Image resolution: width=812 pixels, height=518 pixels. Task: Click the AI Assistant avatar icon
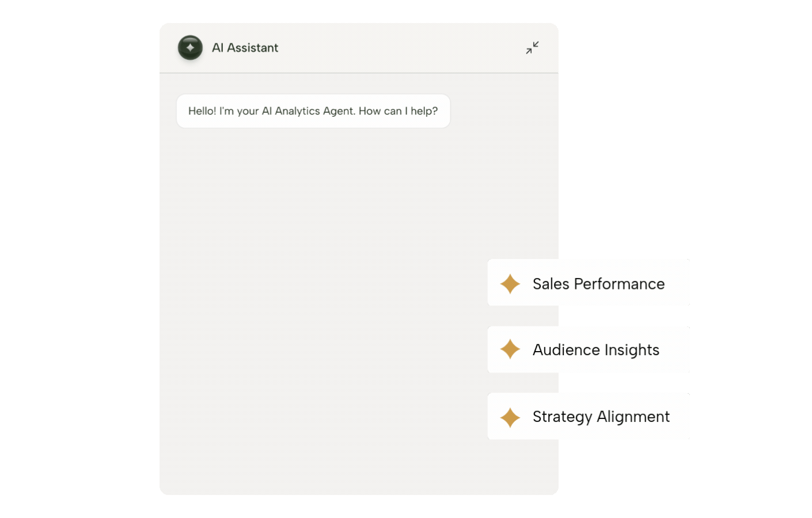(x=190, y=48)
